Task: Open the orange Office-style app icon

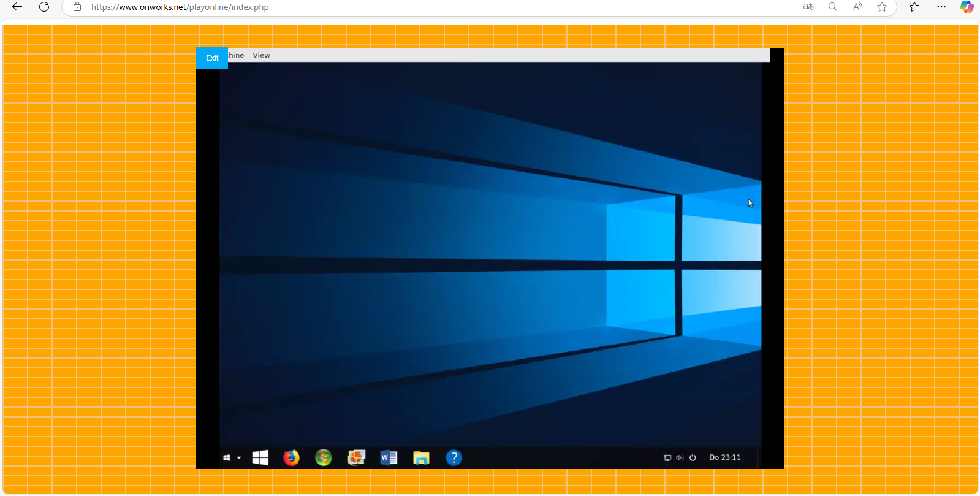Action: coord(356,457)
